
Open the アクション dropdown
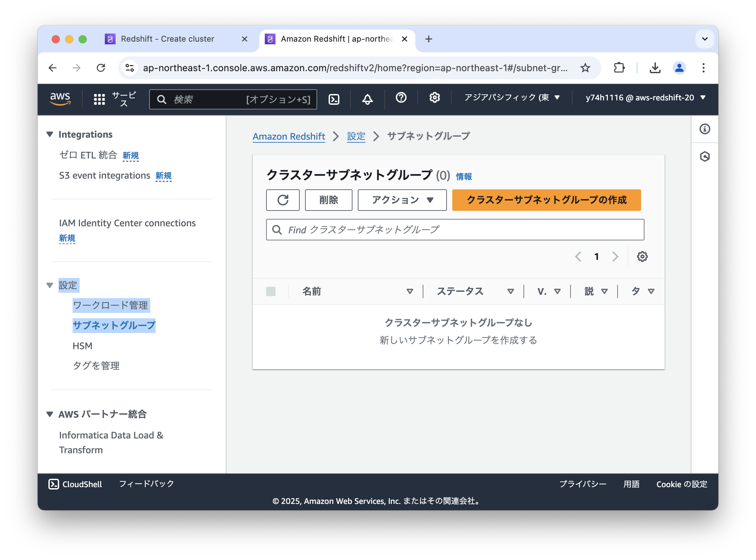[402, 200]
